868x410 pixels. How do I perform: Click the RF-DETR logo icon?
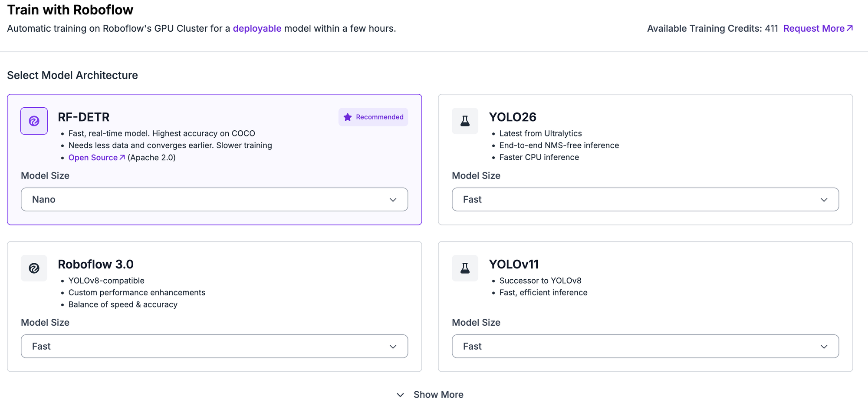click(34, 121)
